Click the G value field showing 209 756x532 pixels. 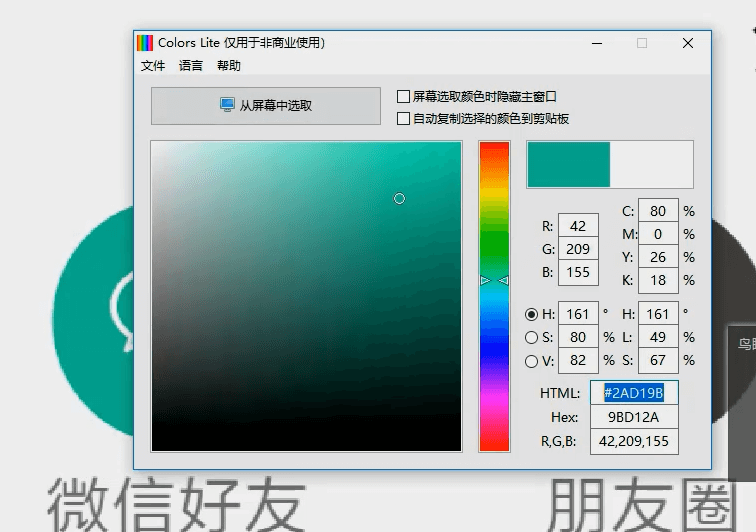[578, 249]
